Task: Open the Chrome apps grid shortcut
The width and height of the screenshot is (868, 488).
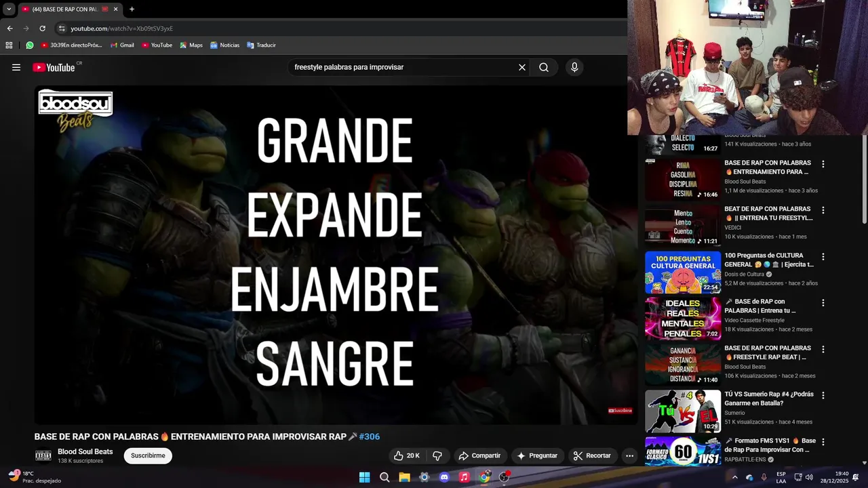Action: click(9, 45)
